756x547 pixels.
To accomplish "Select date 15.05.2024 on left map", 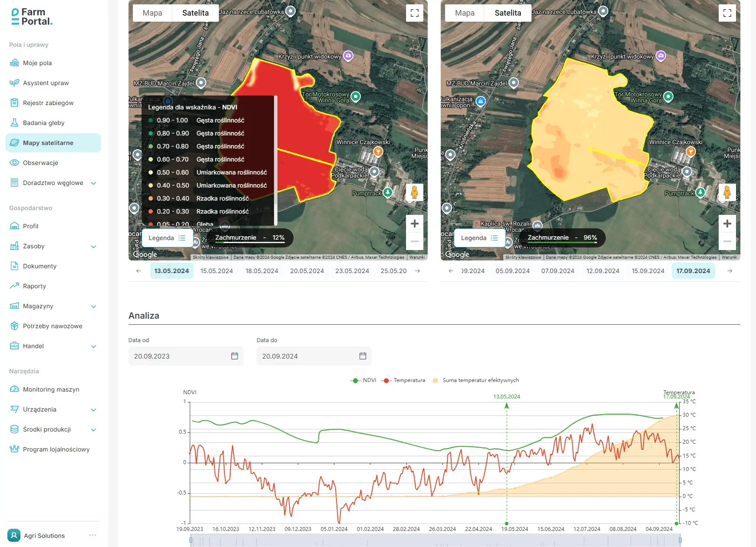I will click(217, 271).
